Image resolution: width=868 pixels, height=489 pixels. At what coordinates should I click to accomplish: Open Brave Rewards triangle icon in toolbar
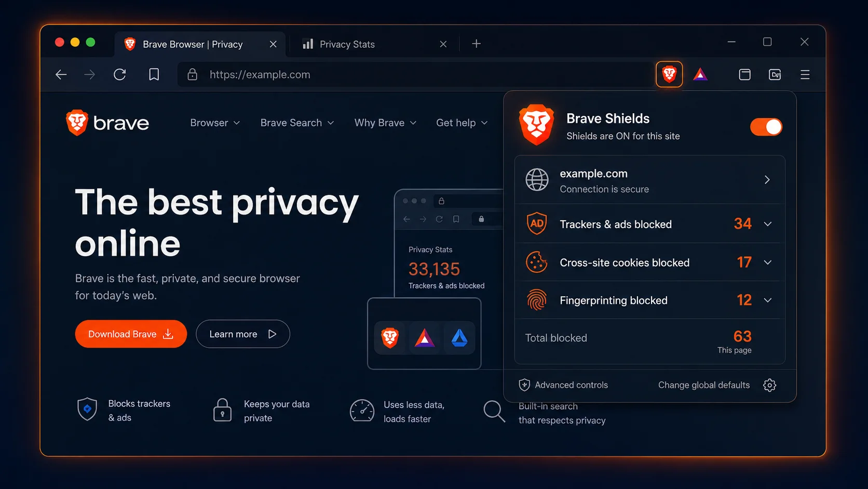(x=700, y=74)
